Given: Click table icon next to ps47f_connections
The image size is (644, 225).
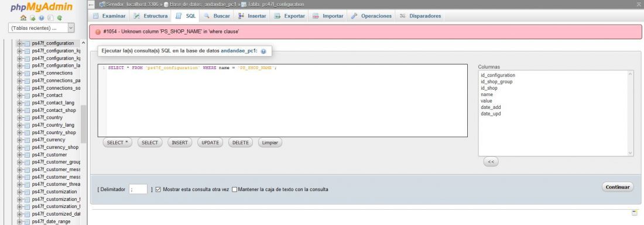Looking at the screenshot, I should click(x=27, y=73).
